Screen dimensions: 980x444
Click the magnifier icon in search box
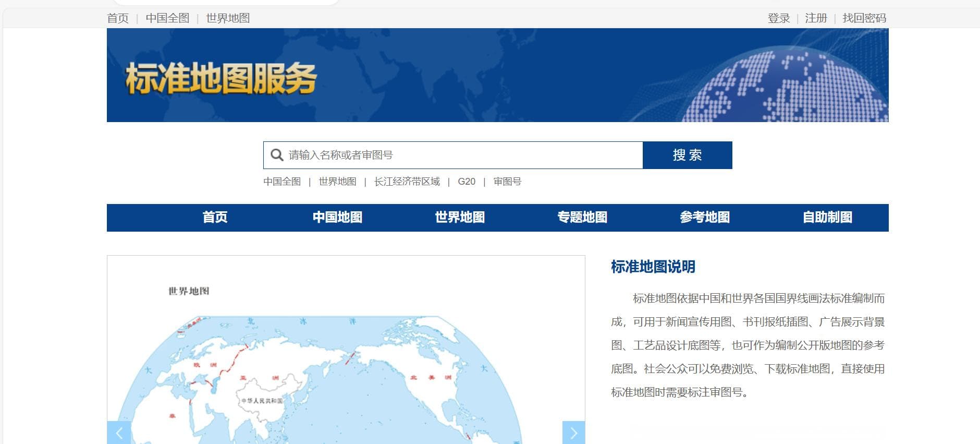(x=277, y=155)
